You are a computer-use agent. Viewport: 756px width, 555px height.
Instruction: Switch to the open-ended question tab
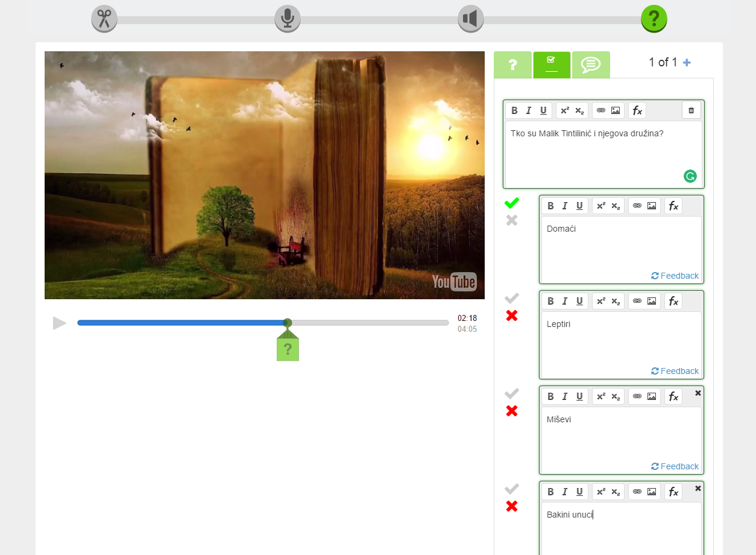point(512,65)
